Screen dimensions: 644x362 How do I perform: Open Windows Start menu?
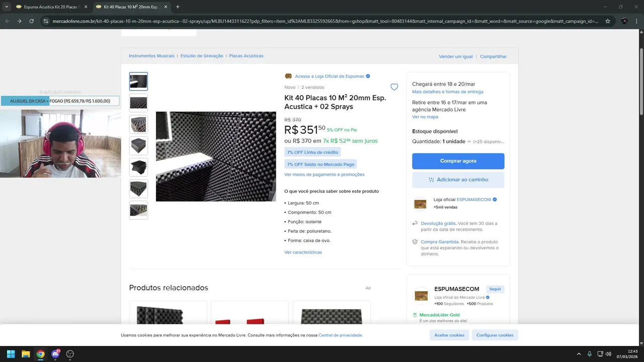pyautogui.click(x=11, y=354)
